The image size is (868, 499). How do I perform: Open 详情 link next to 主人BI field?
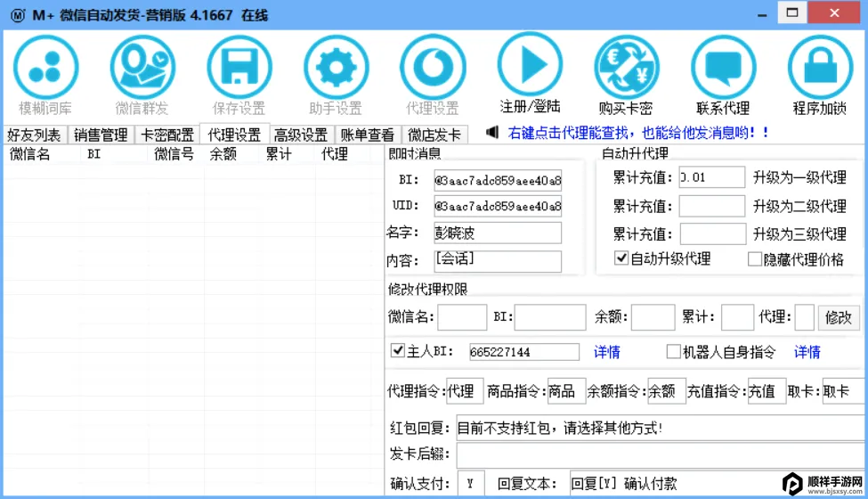tap(607, 352)
